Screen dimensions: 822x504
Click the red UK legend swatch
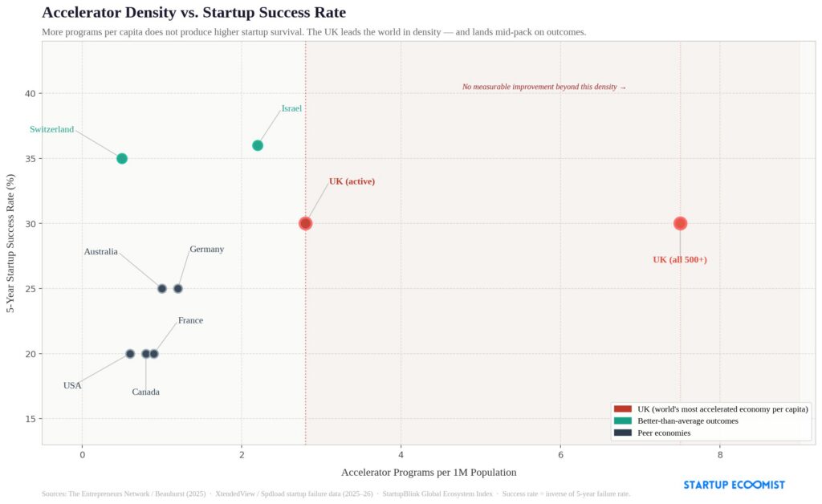click(x=623, y=409)
